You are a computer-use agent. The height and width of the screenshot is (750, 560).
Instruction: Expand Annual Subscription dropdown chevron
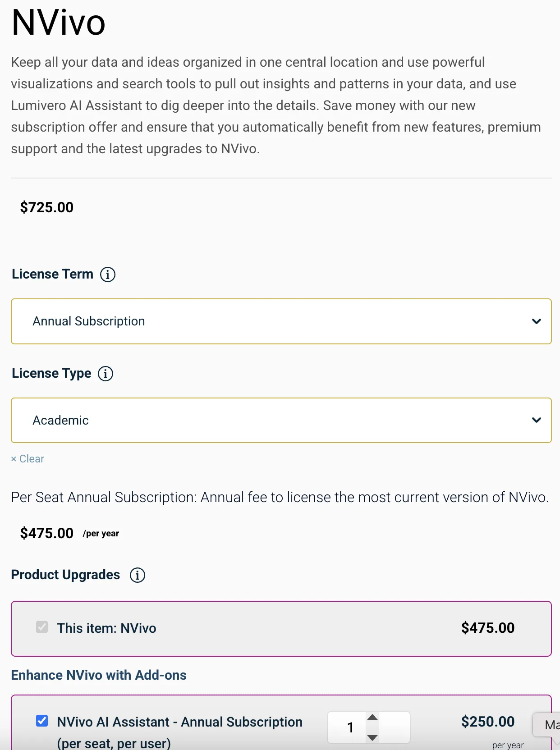click(536, 321)
